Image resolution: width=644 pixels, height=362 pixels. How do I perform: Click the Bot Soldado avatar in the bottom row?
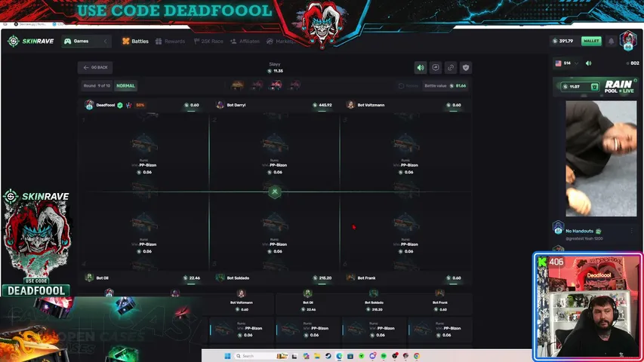tap(220, 278)
